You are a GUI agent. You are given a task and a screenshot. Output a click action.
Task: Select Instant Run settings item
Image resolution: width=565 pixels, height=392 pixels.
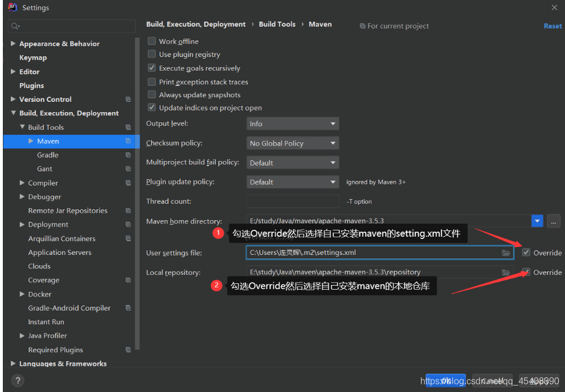click(x=46, y=322)
